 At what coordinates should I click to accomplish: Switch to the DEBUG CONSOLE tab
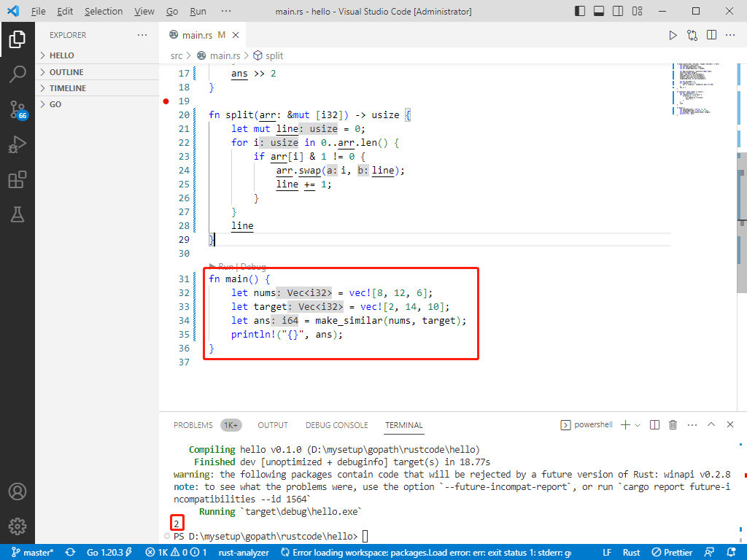(337, 425)
